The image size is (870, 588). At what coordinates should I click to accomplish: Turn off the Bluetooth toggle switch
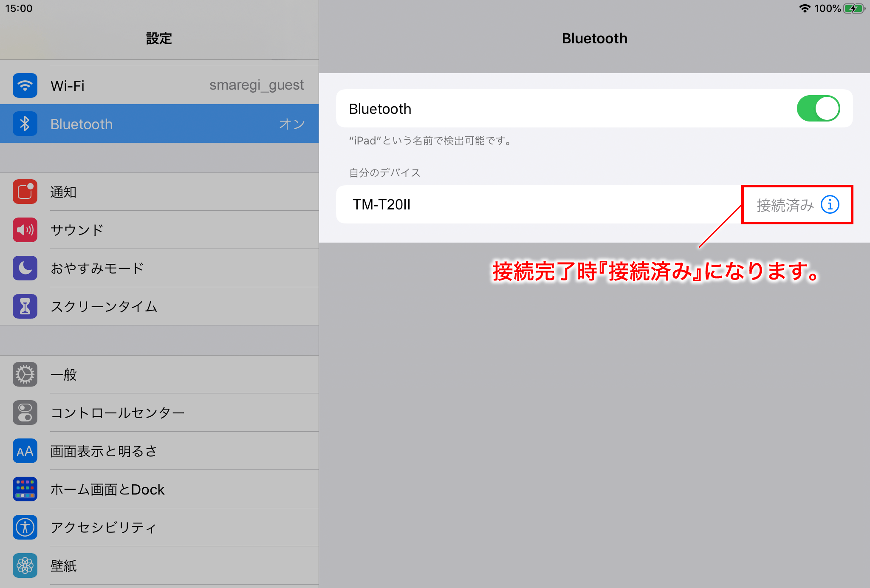(818, 108)
